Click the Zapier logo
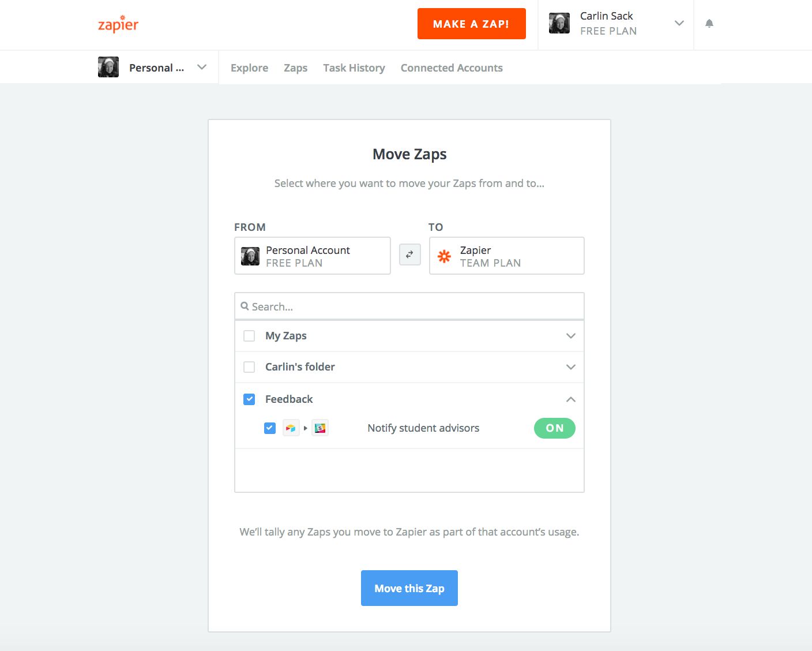This screenshot has width=812, height=651. pos(118,24)
